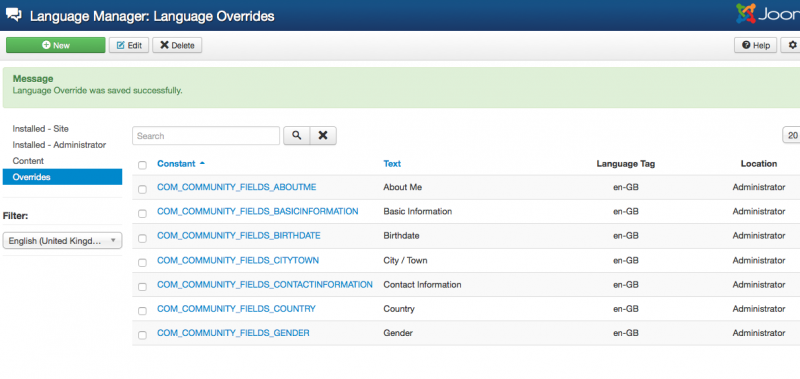Open COM_COMMUNITY_FIELDS_COUNTRY override
800x379 pixels.
[x=236, y=309]
